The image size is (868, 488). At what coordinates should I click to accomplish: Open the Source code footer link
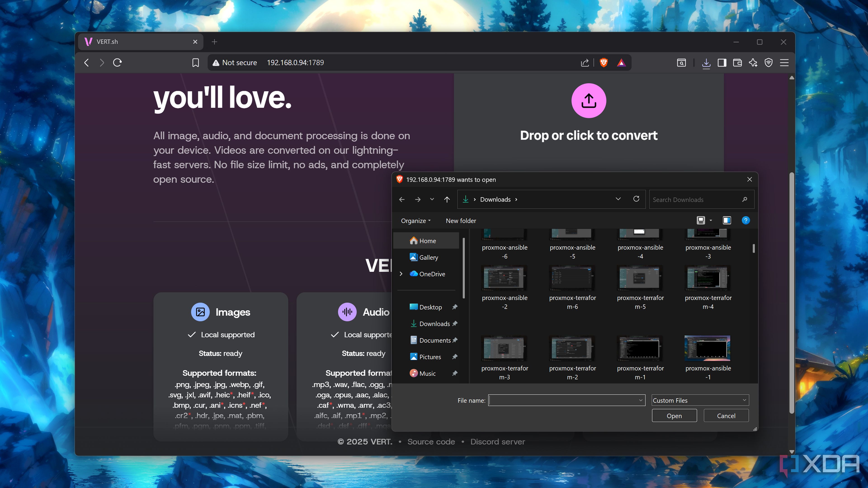click(431, 441)
